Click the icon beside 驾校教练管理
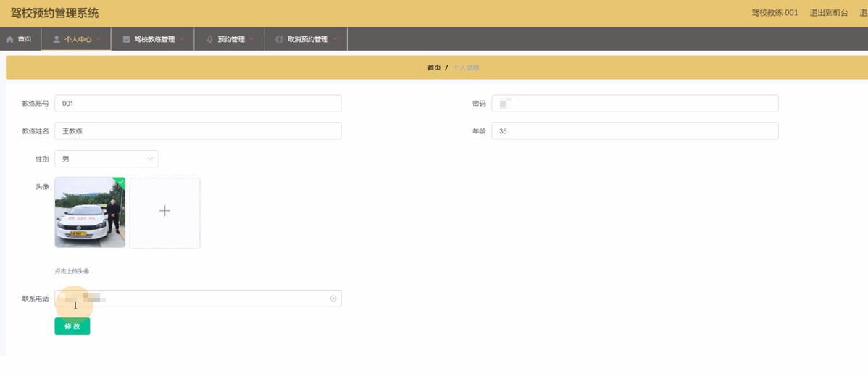The image size is (868, 374). tap(126, 39)
